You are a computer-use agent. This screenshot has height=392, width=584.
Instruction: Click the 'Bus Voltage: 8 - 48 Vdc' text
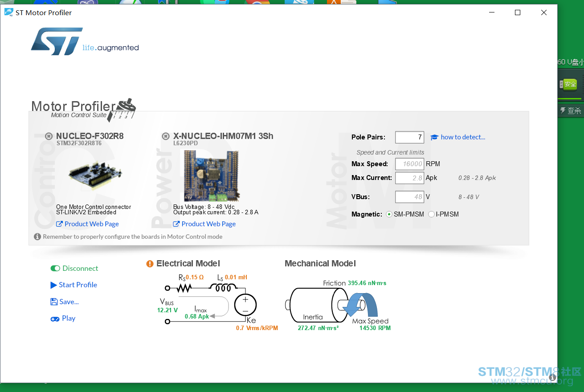tap(204, 207)
